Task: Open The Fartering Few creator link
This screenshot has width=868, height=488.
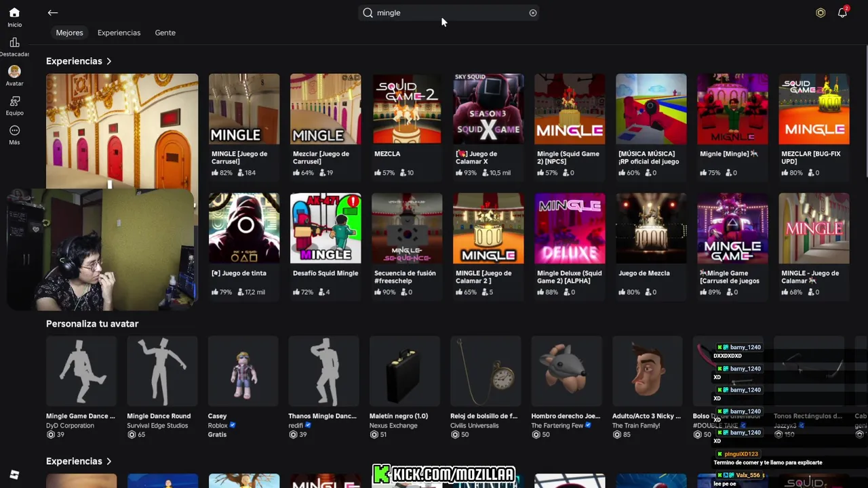Action: 557,426
